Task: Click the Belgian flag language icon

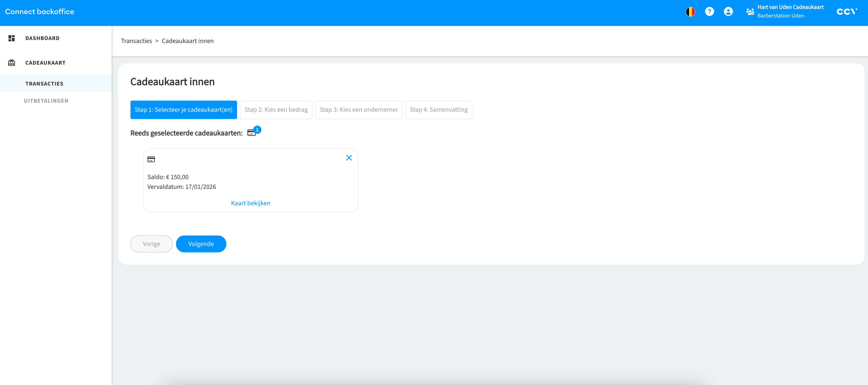Action: click(690, 12)
